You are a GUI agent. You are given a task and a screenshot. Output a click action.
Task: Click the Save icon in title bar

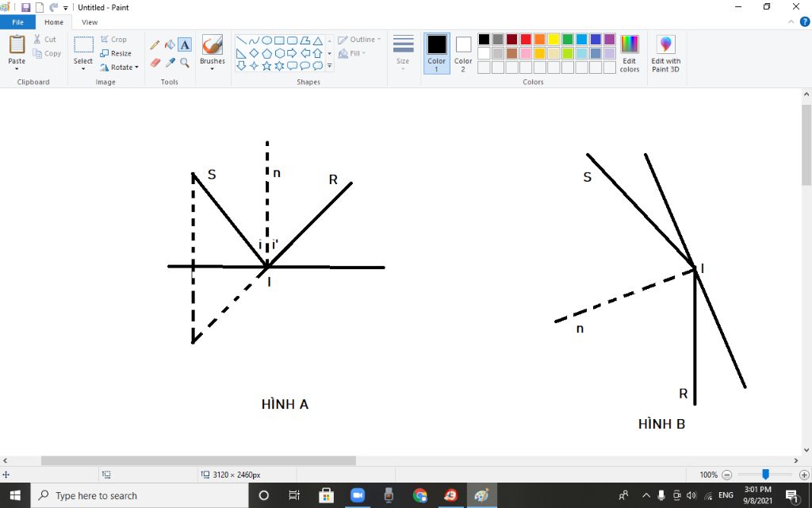[25, 7]
